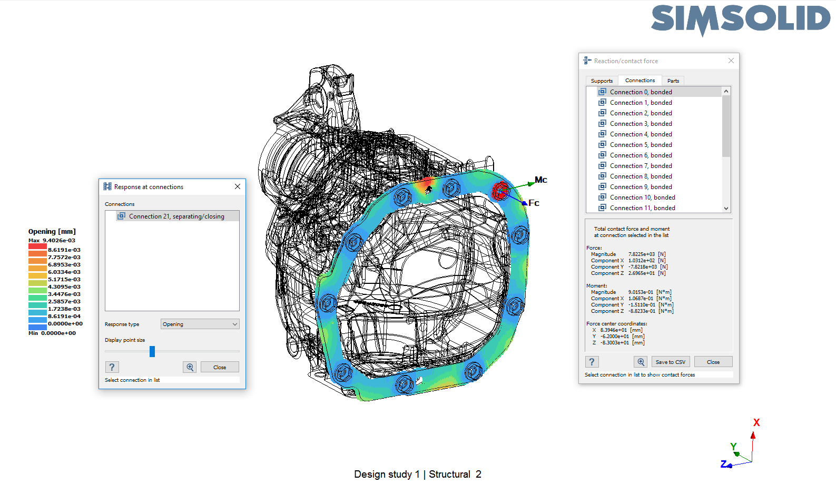Switch to the Supports tab
Viewport: 836px width, 504px height.
pyautogui.click(x=602, y=81)
